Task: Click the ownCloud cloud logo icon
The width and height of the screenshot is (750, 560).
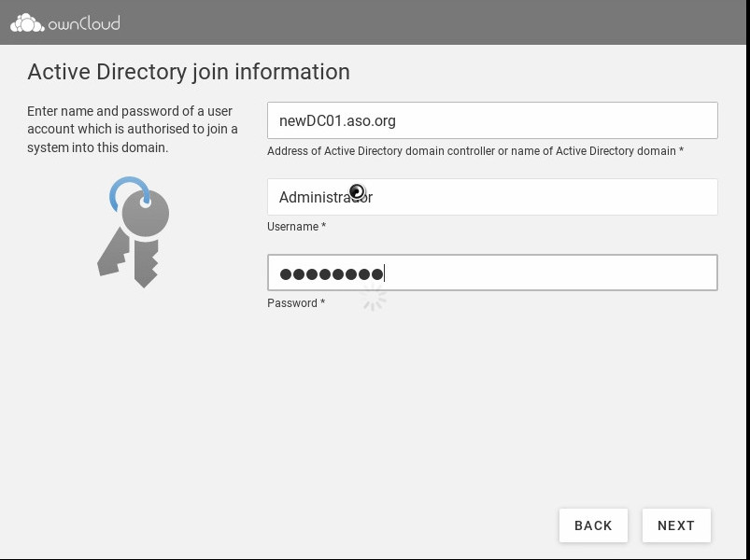Action: point(26,22)
